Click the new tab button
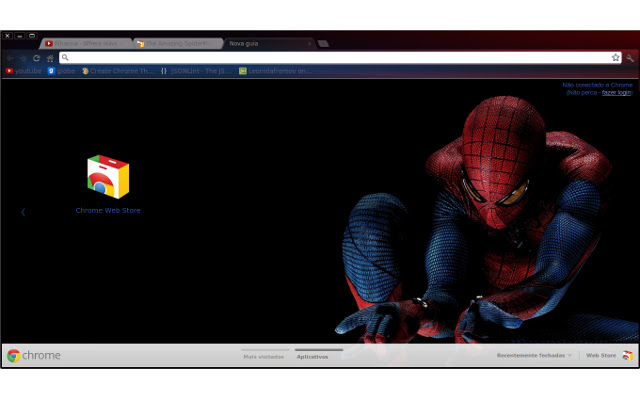The width and height of the screenshot is (640, 400). click(322, 44)
